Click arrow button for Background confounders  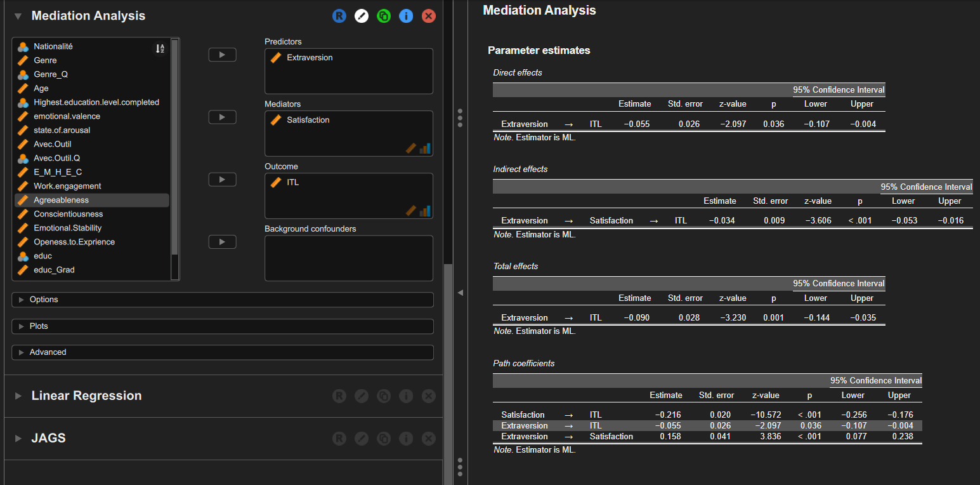tap(222, 242)
